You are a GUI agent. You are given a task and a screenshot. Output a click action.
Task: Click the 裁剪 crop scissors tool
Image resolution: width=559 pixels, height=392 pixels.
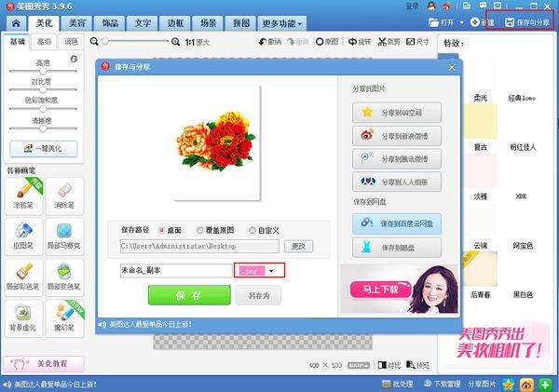(x=389, y=42)
